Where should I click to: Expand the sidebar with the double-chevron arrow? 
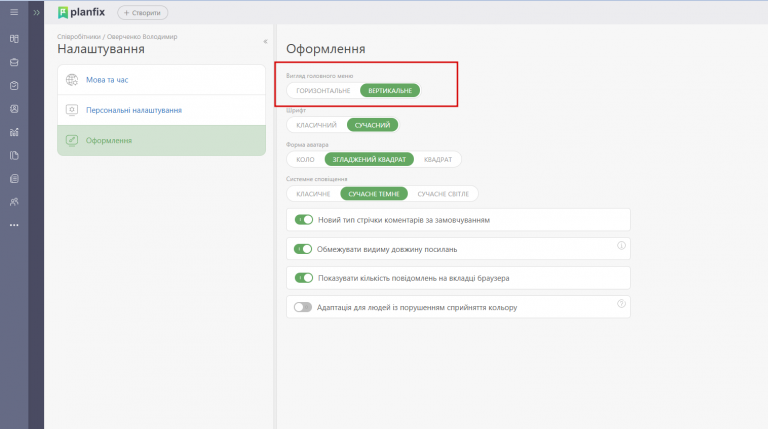[x=36, y=12]
